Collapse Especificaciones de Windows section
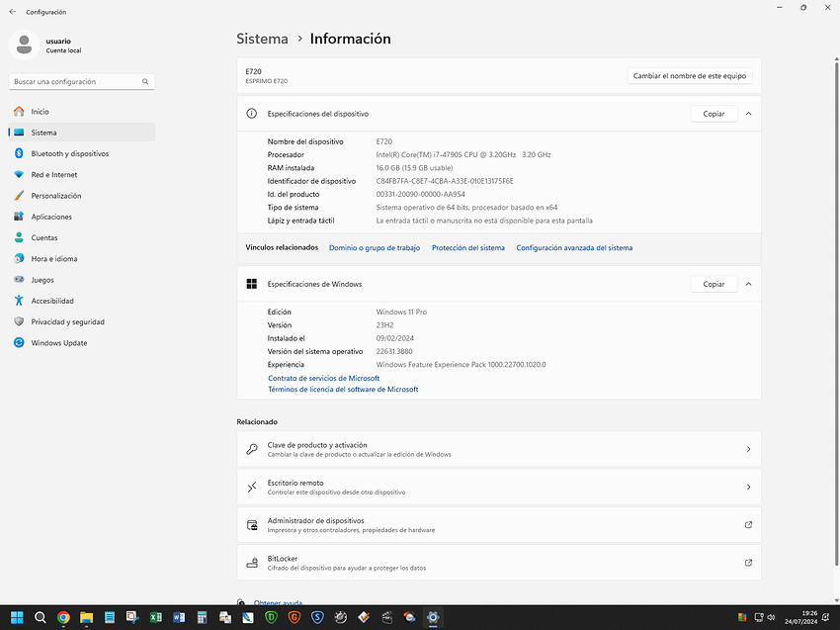This screenshot has width=840, height=630. 748,284
